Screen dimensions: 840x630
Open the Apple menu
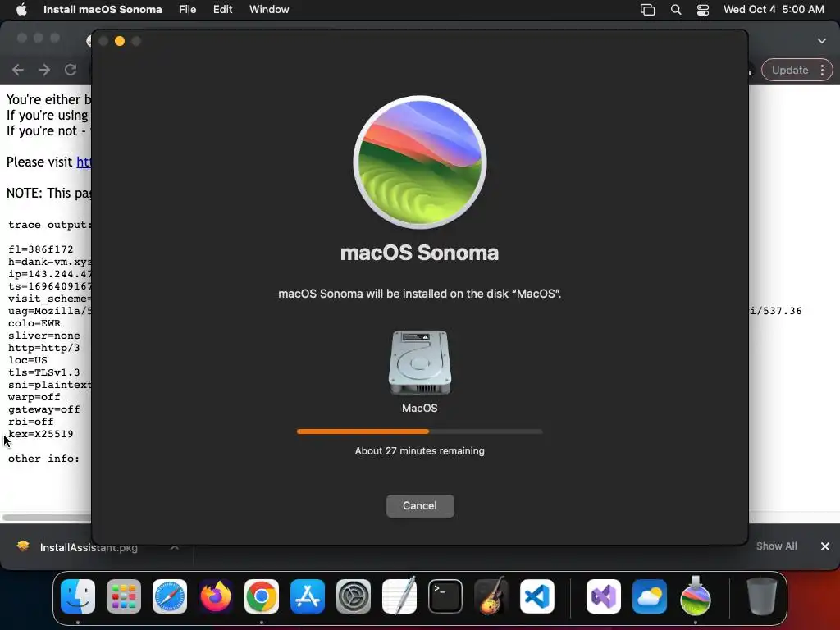21,9
